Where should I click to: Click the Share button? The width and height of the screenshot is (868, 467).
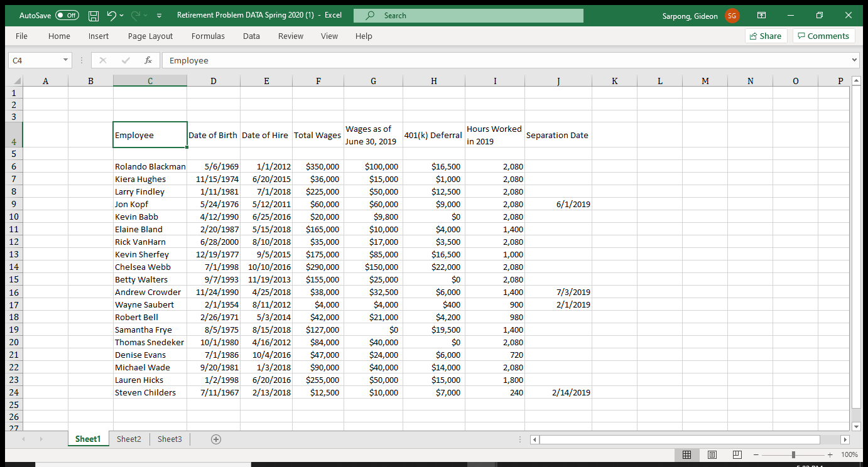766,36
